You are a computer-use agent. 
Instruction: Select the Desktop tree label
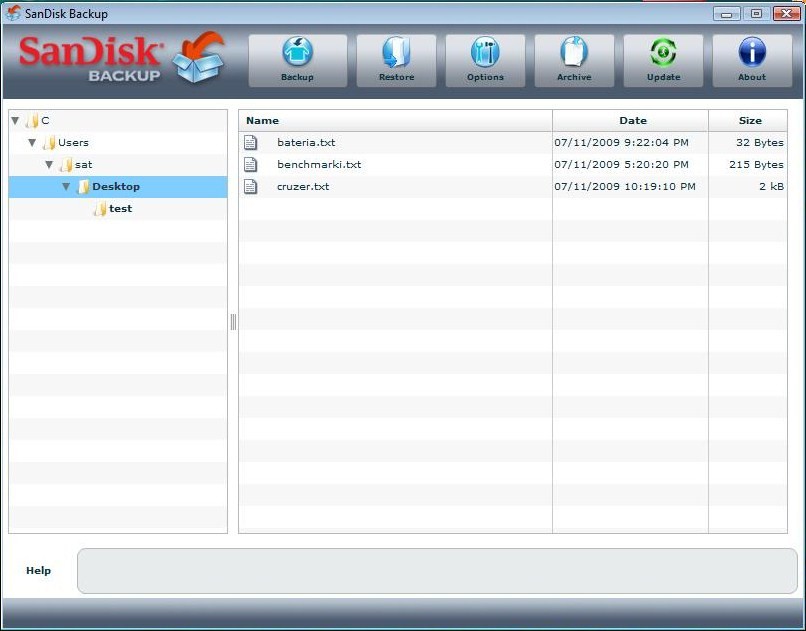[x=116, y=187]
